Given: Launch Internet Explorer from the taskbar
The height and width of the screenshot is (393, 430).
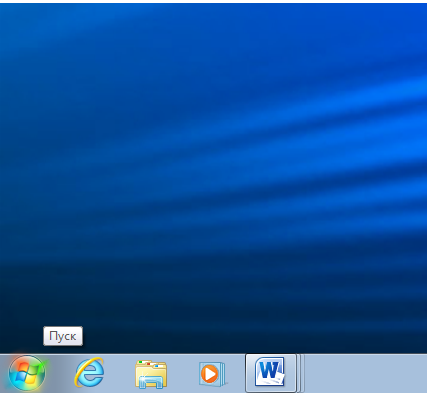Looking at the screenshot, I should click(x=89, y=372).
